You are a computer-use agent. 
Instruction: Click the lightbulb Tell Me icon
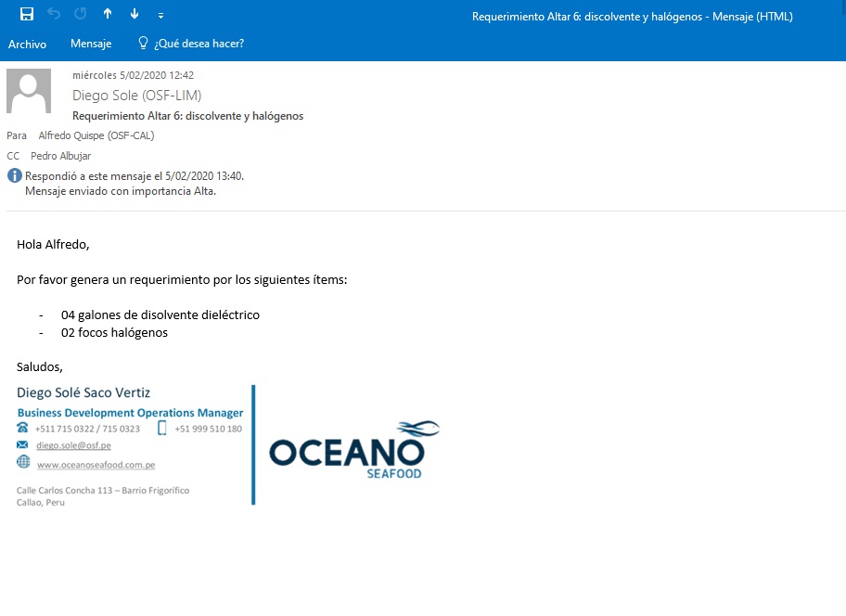coord(143,44)
